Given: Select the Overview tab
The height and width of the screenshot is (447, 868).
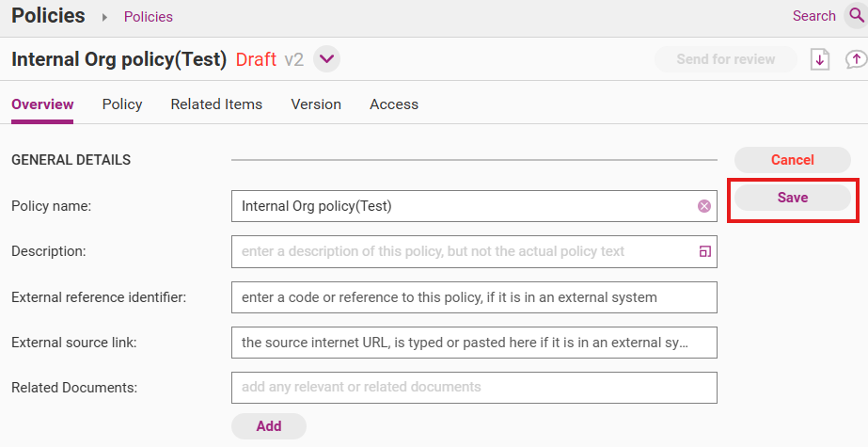Looking at the screenshot, I should [42, 104].
